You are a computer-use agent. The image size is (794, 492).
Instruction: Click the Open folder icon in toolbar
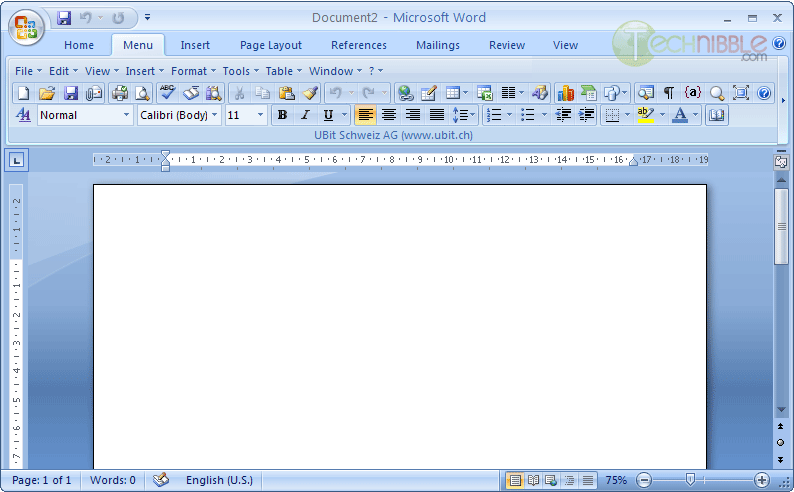(x=47, y=93)
